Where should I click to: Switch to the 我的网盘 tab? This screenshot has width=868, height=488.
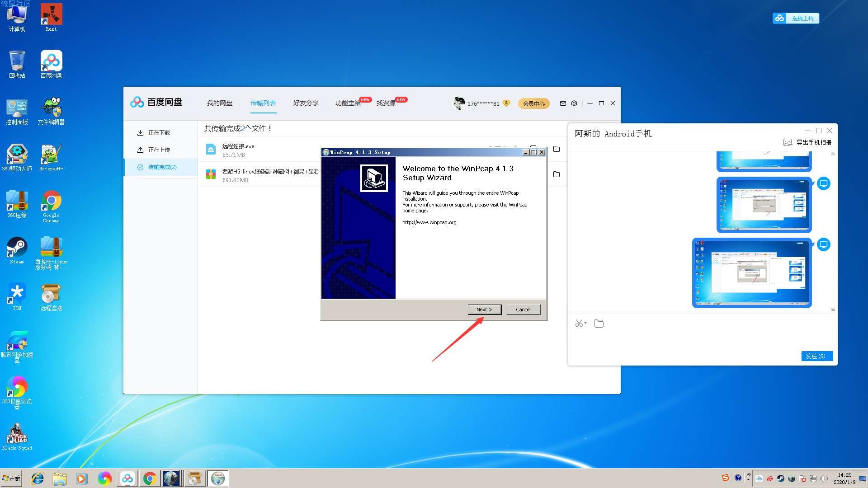[x=220, y=103]
